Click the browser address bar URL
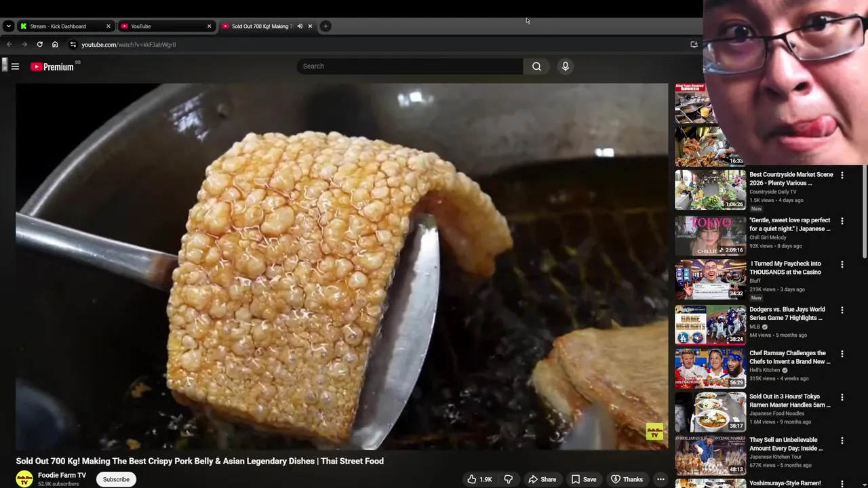The height and width of the screenshot is (488, 868). [x=129, y=45]
